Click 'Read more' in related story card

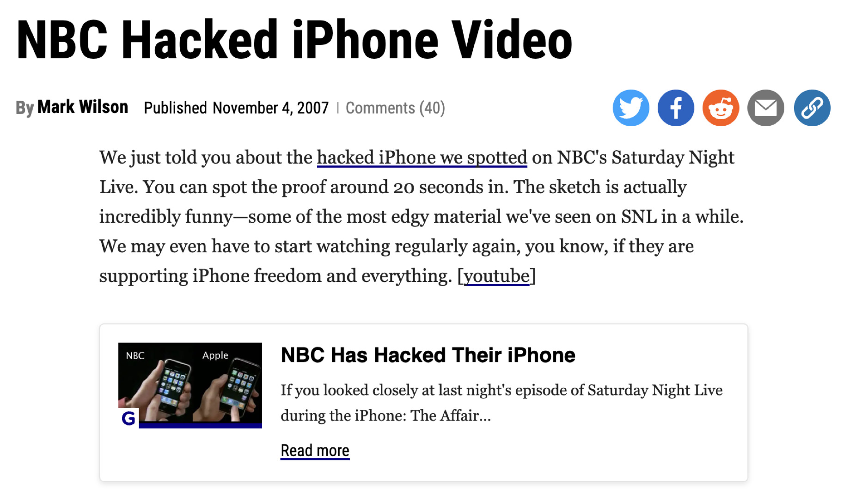pyautogui.click(x=315, y=451)
